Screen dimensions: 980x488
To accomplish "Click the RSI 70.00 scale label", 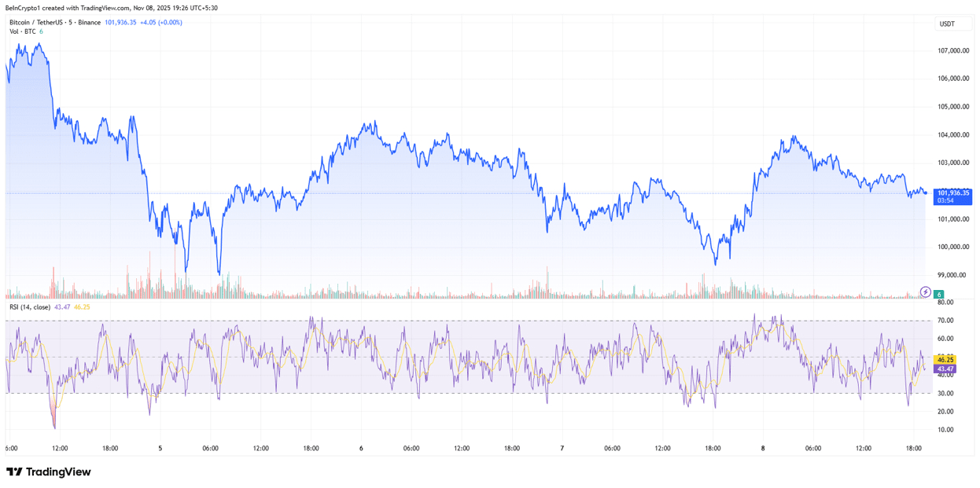I will 945,321.
